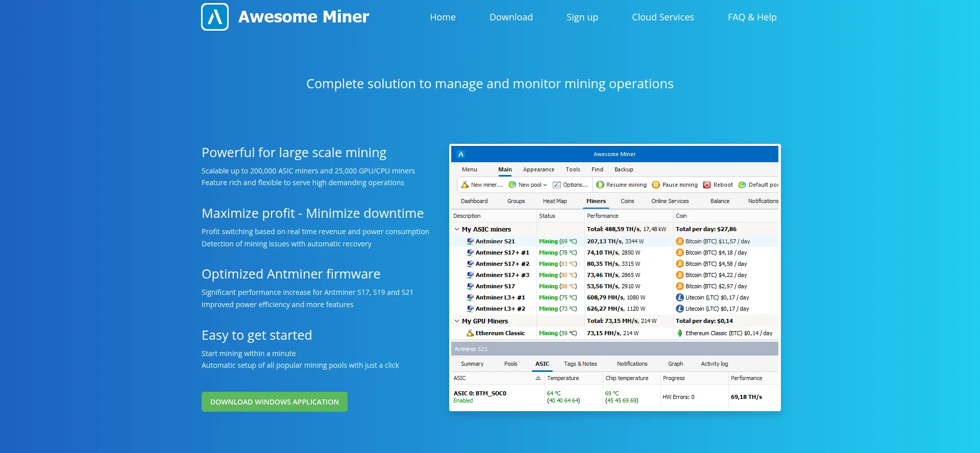This screenshot has width=980, height=453.
Task: Click Bitcoin icon in $4,22 / day row
Action: (x=680, y=275)
